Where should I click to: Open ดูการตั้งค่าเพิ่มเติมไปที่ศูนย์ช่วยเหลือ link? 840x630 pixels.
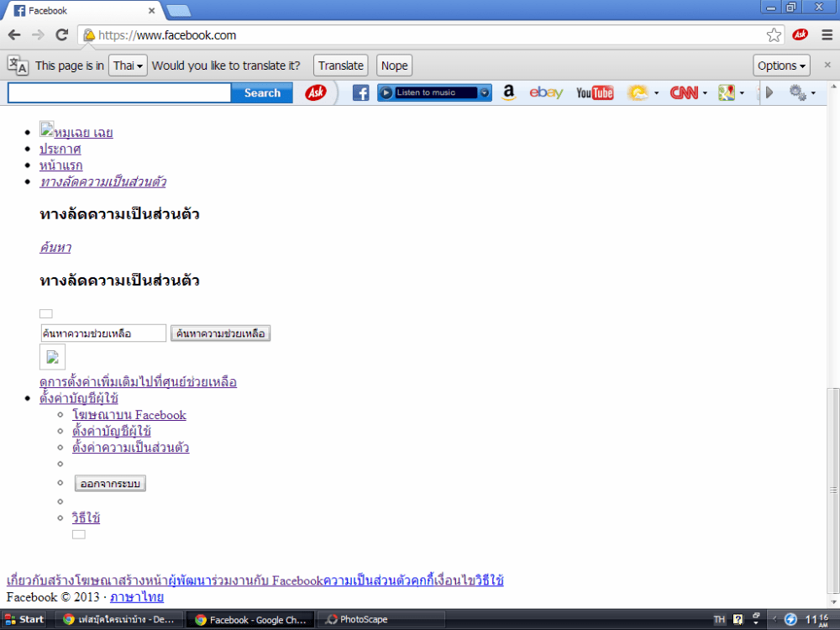click(x=139, y=382)
